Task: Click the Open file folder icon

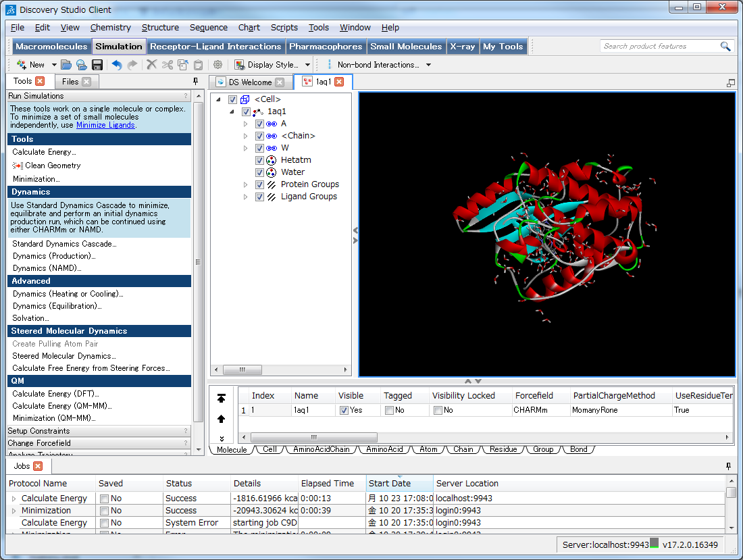Action: (x=66, y=65)
